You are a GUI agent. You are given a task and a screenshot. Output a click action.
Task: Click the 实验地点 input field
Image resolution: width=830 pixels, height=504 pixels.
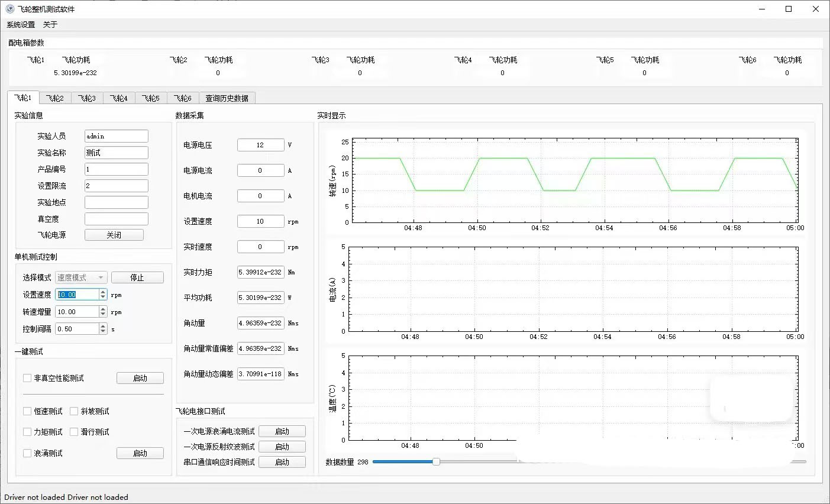point(116,202)
